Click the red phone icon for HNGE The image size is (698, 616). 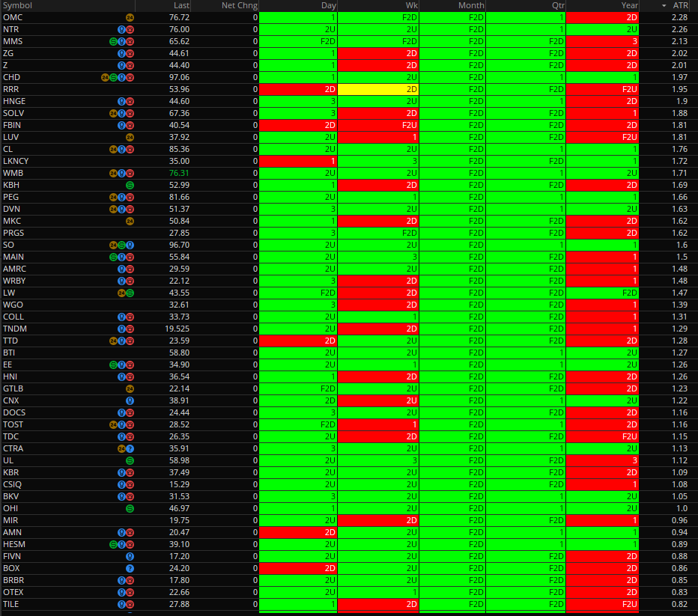(130, 101)
